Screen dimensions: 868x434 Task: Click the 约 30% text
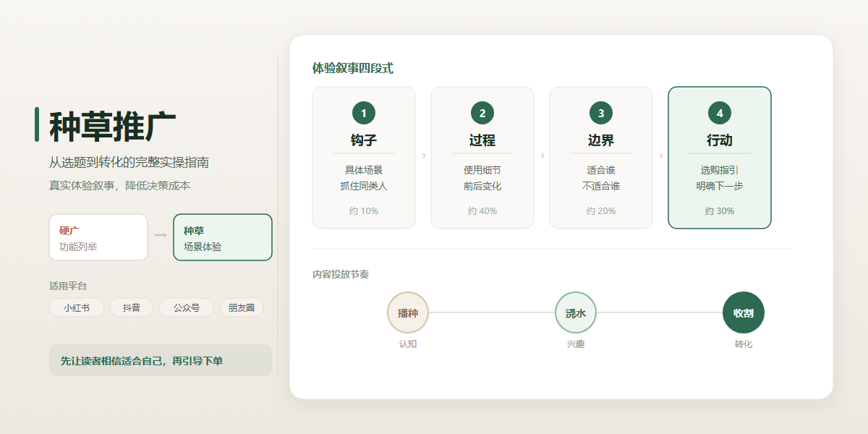tap(720, 211)
